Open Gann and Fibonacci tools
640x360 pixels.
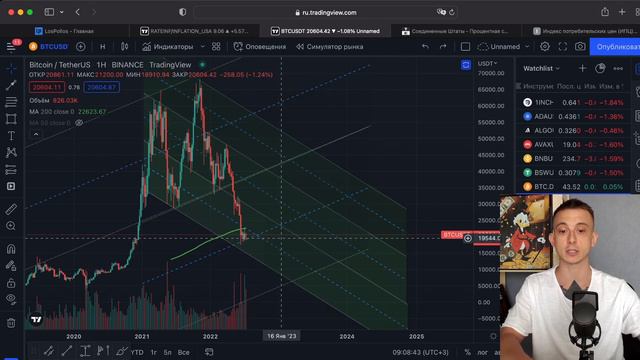point(11,102)
